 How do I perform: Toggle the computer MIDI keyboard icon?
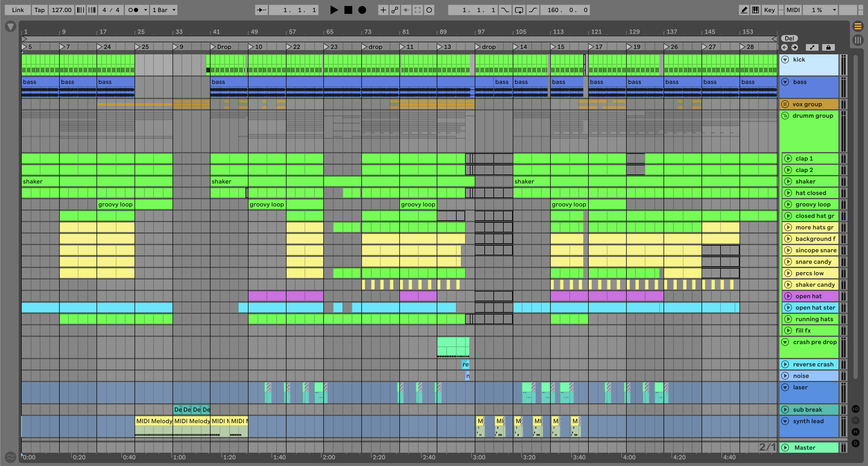tap(756, 10)
